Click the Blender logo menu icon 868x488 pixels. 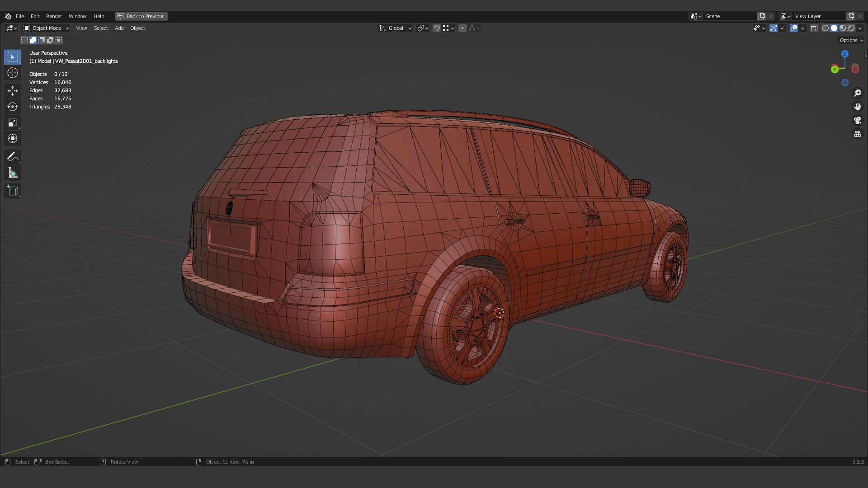point(8,16)
